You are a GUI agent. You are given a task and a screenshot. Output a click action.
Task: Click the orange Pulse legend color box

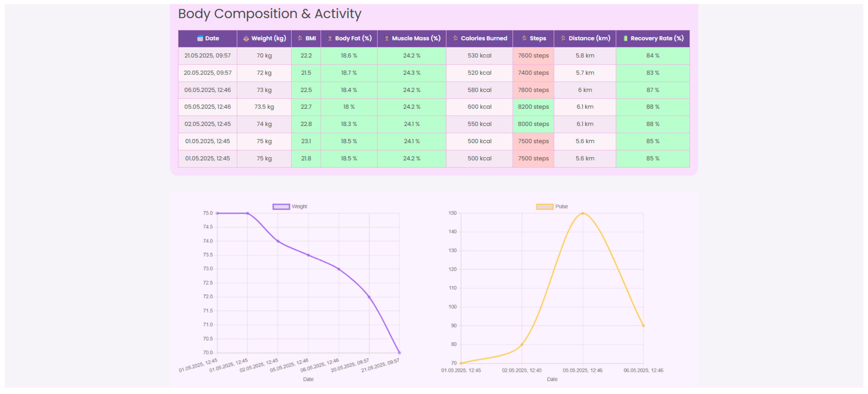pyautogui.click(x=544, y=206)
